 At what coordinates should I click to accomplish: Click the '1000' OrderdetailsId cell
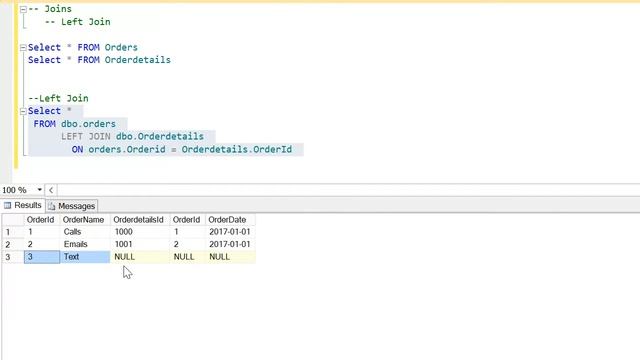point(140,232)
